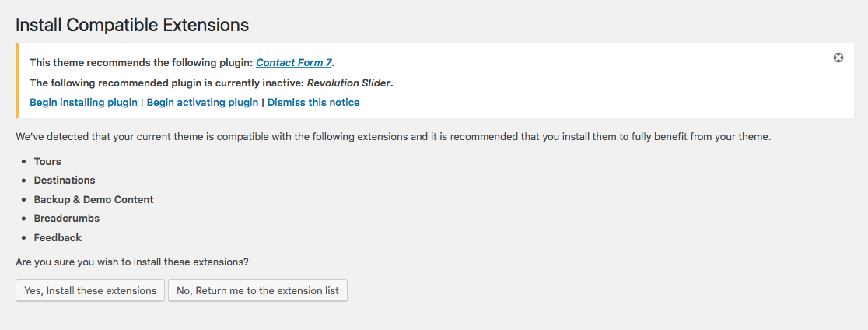868x330 pixels.
Task: Click the Install Compatible Extensions heading
Action: 132,25
